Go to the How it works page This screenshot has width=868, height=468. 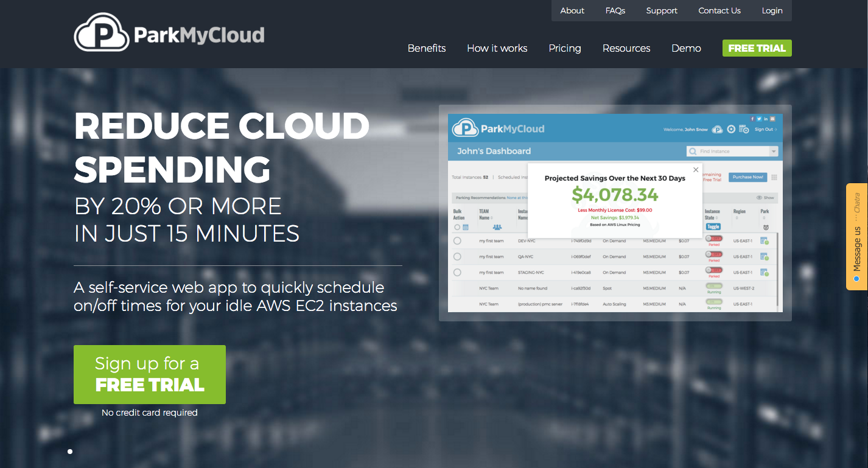pyautogui.click(x=497, y=48)
